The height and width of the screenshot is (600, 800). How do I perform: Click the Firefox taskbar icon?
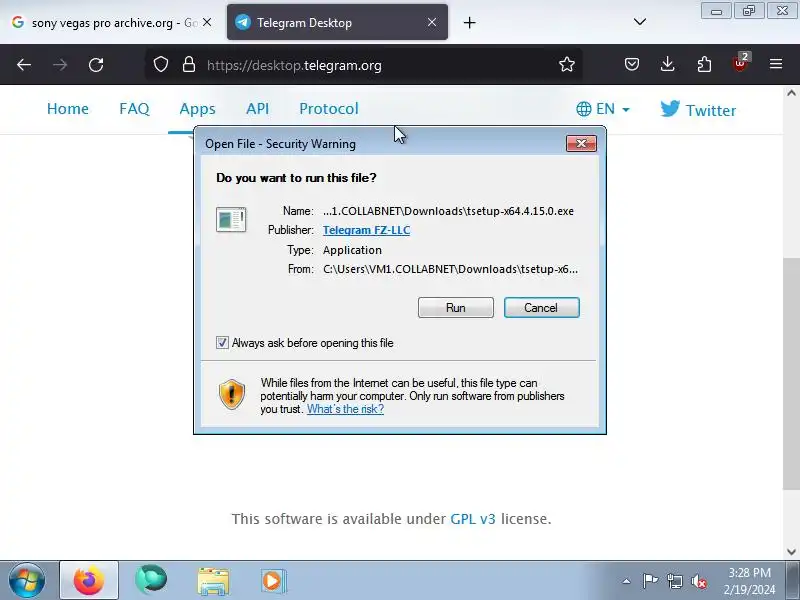89,581
